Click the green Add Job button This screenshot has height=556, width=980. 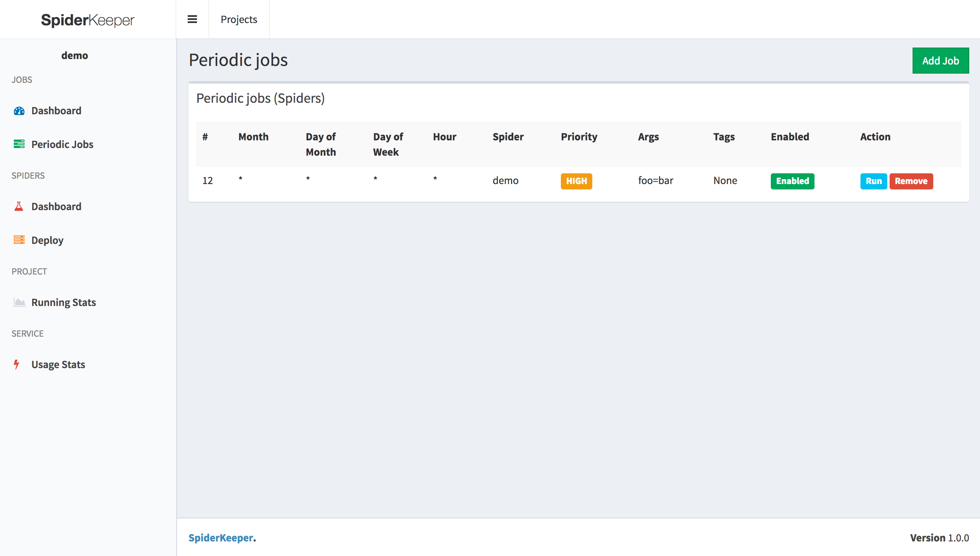tap(941, 60)
